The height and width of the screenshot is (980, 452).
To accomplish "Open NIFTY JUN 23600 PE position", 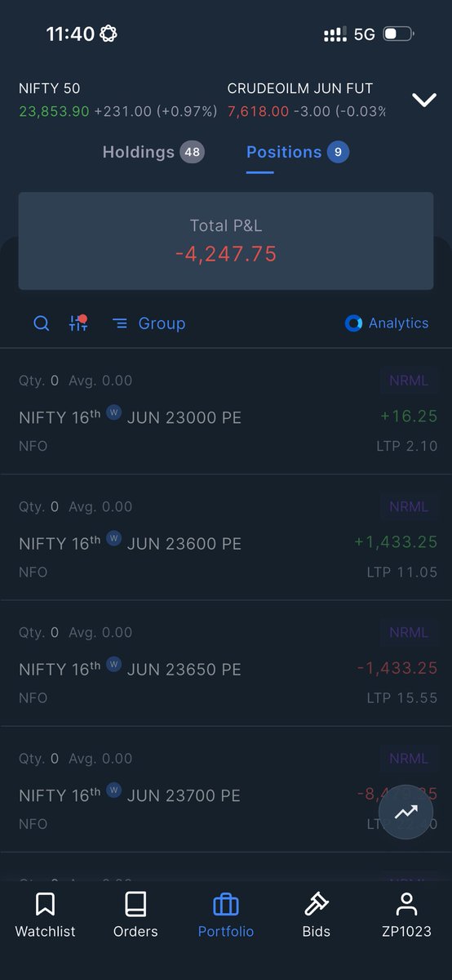I will [226, 537].
